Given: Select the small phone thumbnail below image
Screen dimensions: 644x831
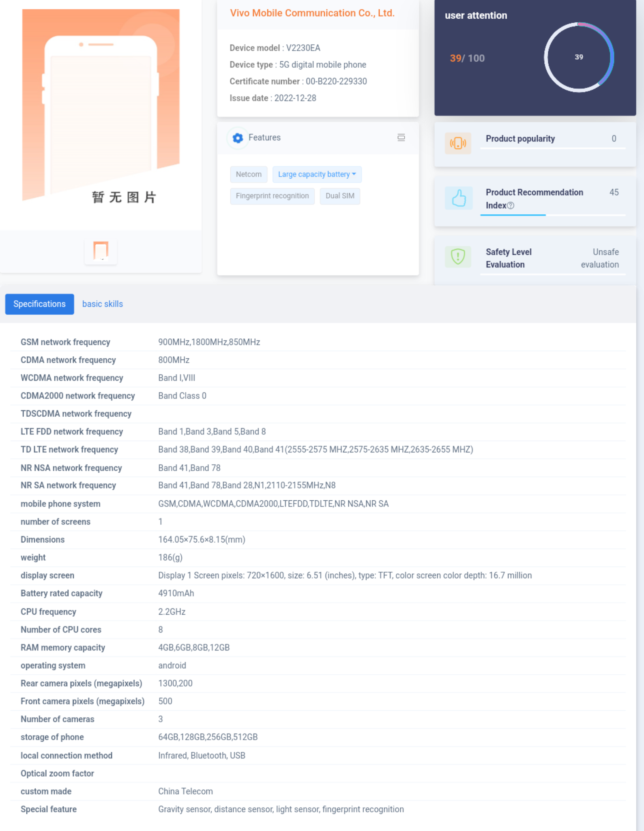Looking at the screenshot, I should click(x=101, y=251).
